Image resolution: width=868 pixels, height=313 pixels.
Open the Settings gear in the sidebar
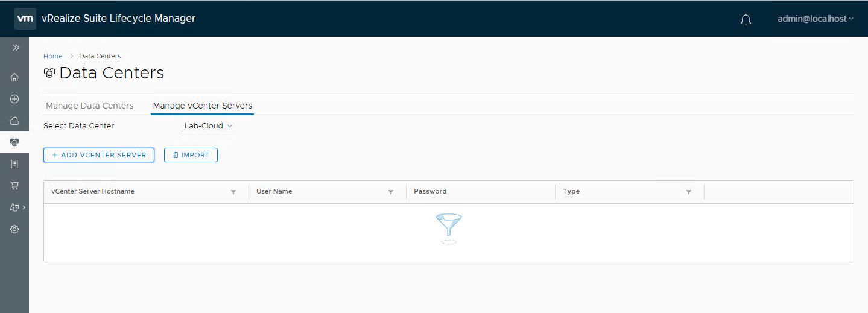tap(14, 229)
